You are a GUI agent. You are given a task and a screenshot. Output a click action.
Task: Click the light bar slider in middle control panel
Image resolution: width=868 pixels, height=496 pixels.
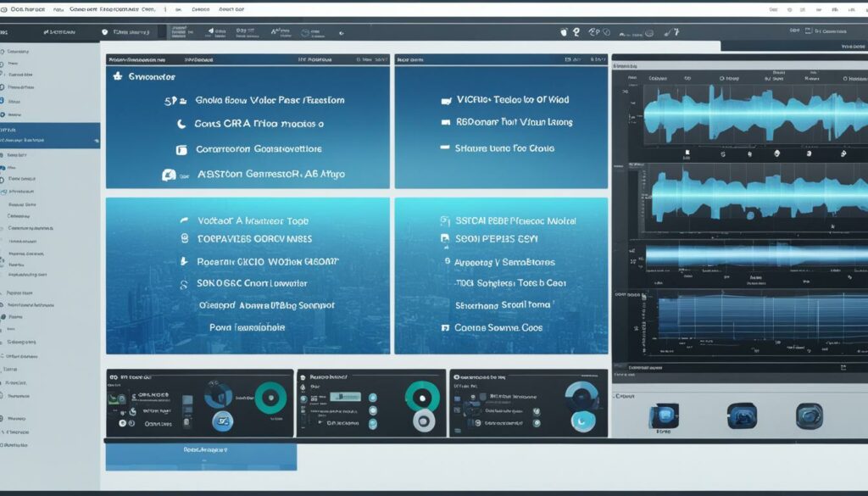click(x=345, y=396)
